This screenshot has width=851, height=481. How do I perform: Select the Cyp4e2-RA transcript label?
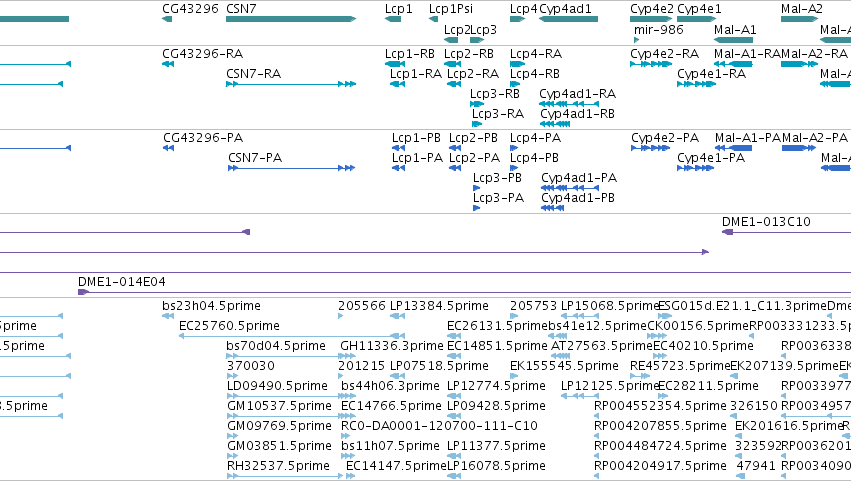664,54
